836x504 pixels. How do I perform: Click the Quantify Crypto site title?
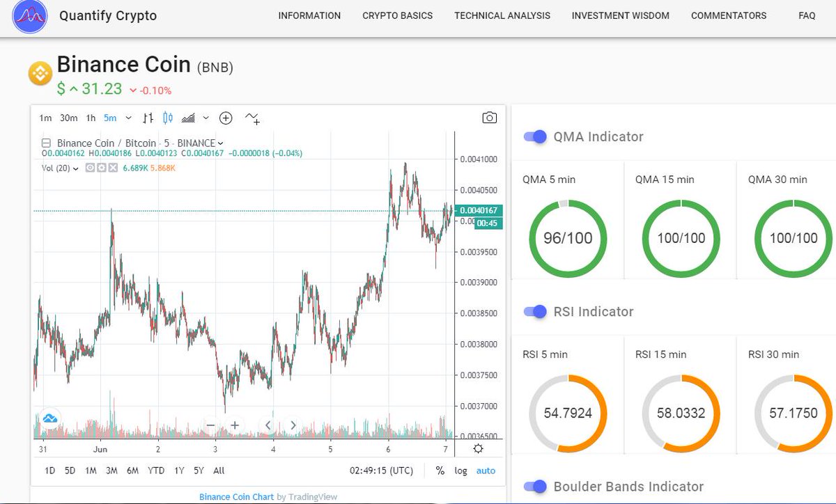coord(108,15)
